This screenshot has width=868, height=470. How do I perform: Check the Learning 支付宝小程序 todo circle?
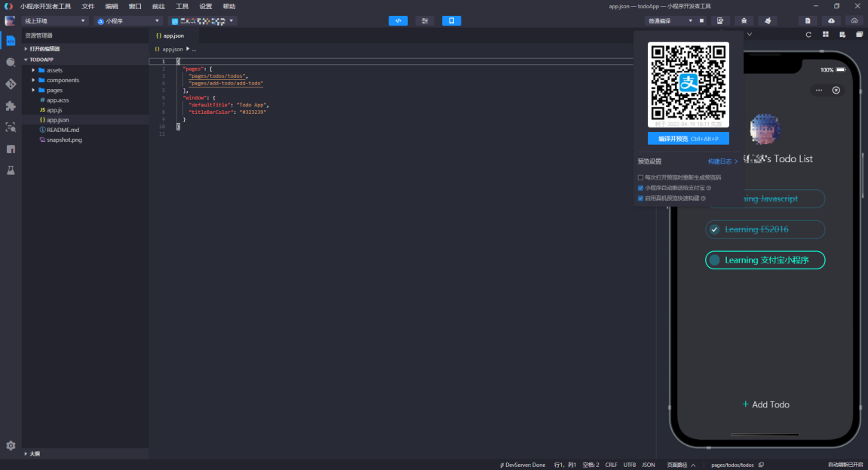715,260
